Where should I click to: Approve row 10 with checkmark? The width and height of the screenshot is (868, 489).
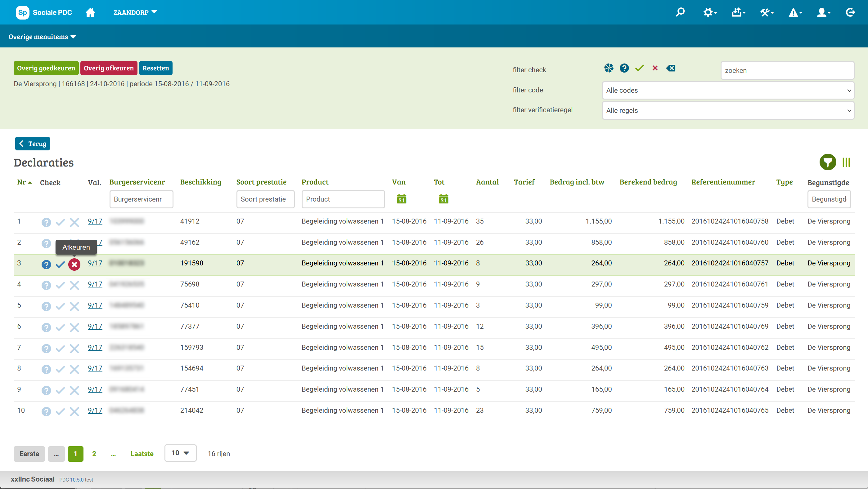click(x=60, y=411)
